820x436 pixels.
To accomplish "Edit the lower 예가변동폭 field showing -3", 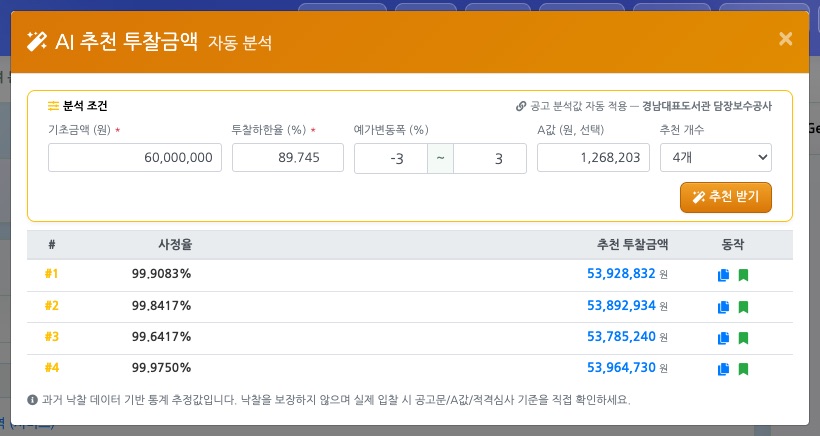I will [391, 158].
